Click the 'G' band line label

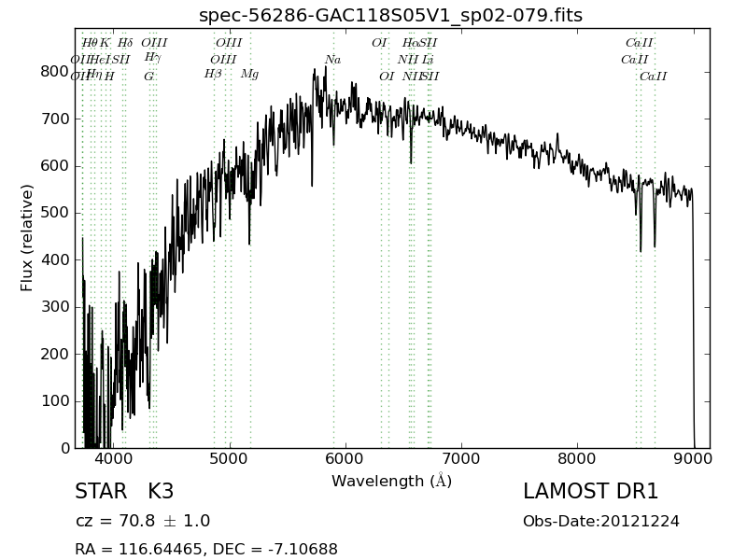(148, 77)
